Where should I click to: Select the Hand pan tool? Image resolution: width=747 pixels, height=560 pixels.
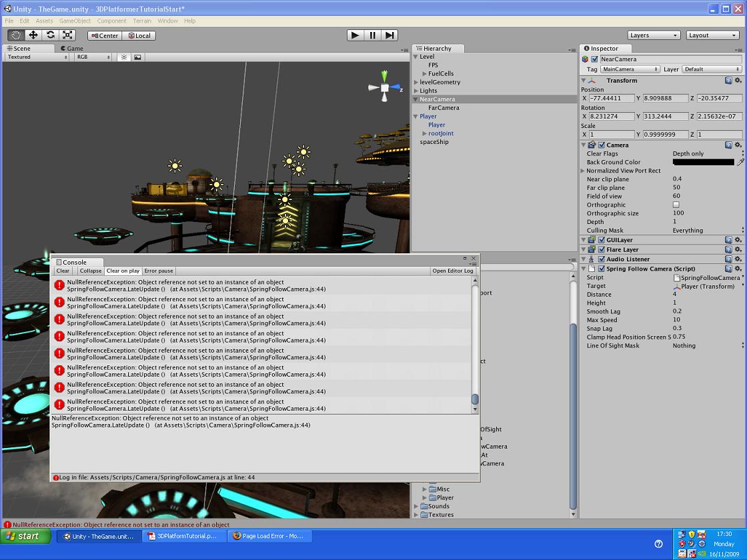[15, 35]
